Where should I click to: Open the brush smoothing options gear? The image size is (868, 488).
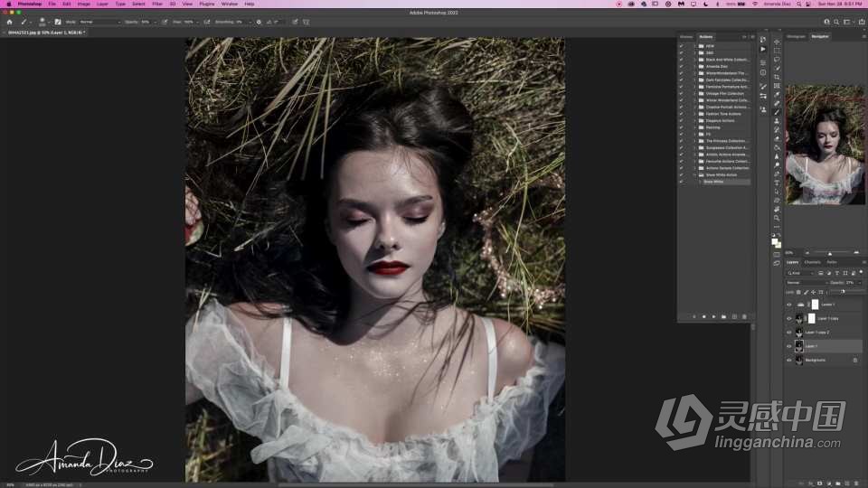point(259,22)
